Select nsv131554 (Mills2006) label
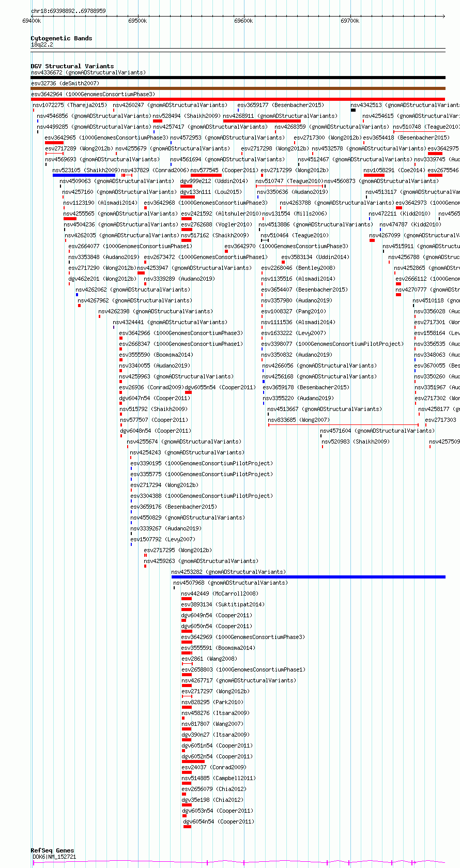 tap(295, 214)
